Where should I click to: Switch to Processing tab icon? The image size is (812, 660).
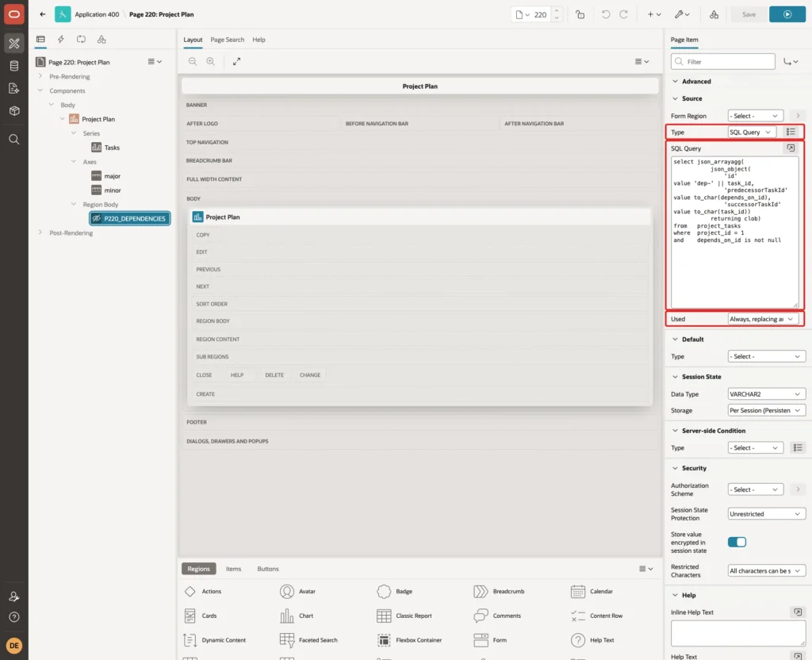81,40
